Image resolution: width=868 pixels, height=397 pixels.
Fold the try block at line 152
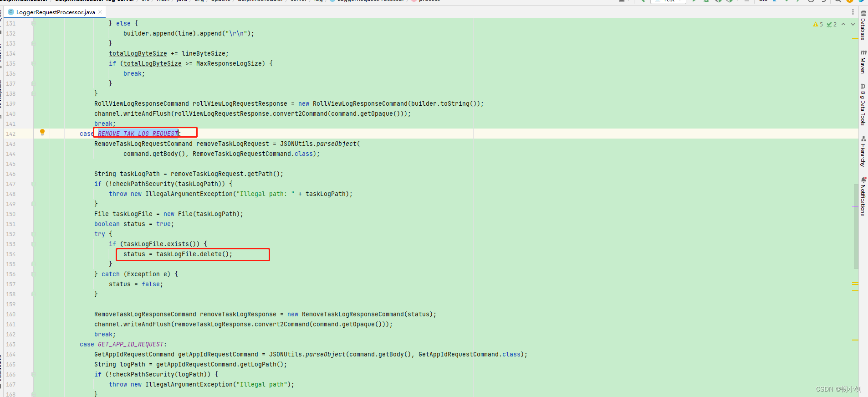(33, 234)
